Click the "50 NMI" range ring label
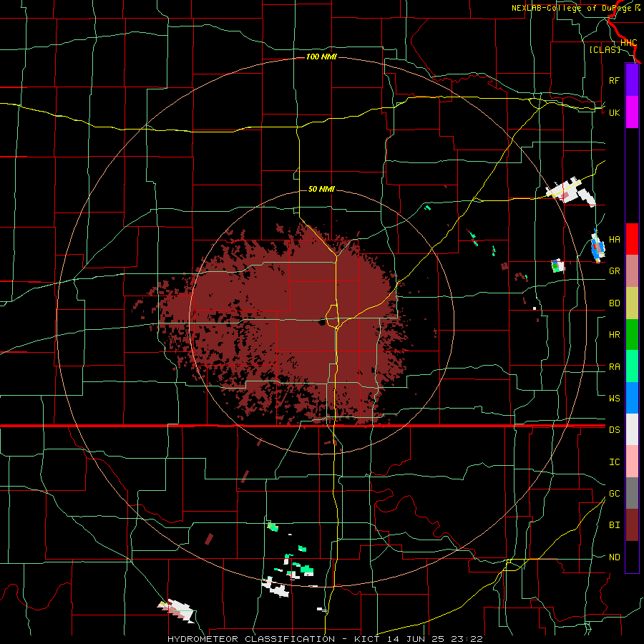The height and width of the screenshot is (644, 644). (321, 189)
